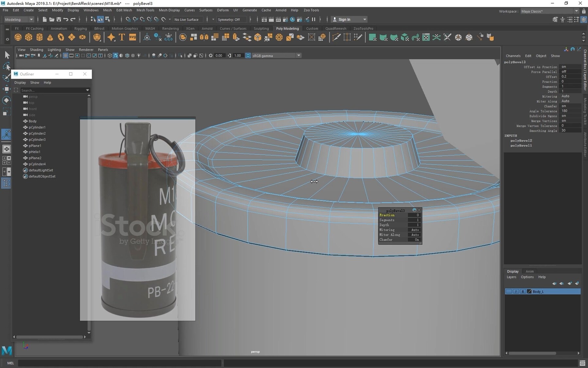Click the New Scene icon

click(x=44, y=20)
